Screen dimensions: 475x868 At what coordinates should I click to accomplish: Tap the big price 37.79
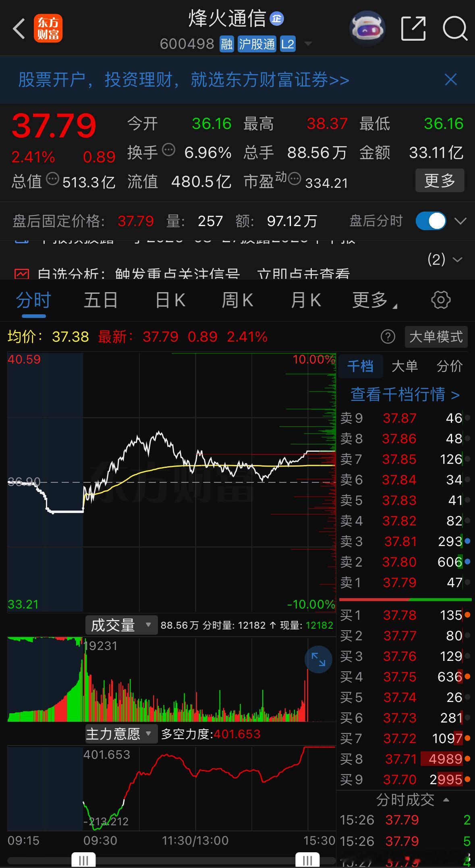[x=54, y=125]
